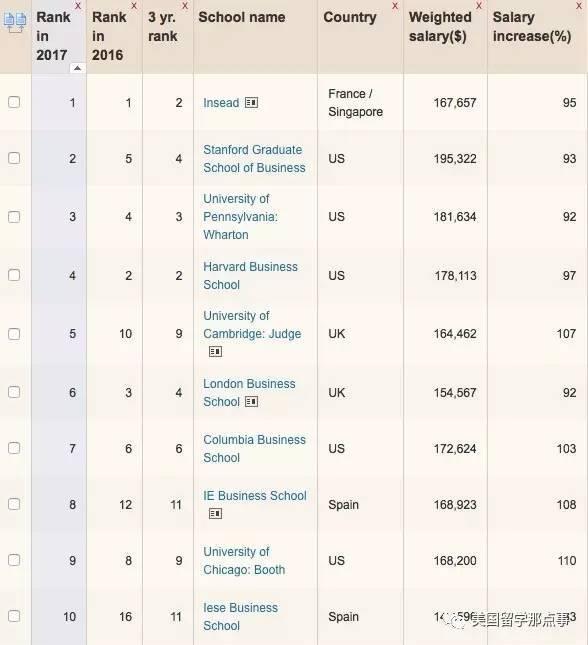
Task: Click the sort arrow under Rank in 2017
Action: (77, 68)
